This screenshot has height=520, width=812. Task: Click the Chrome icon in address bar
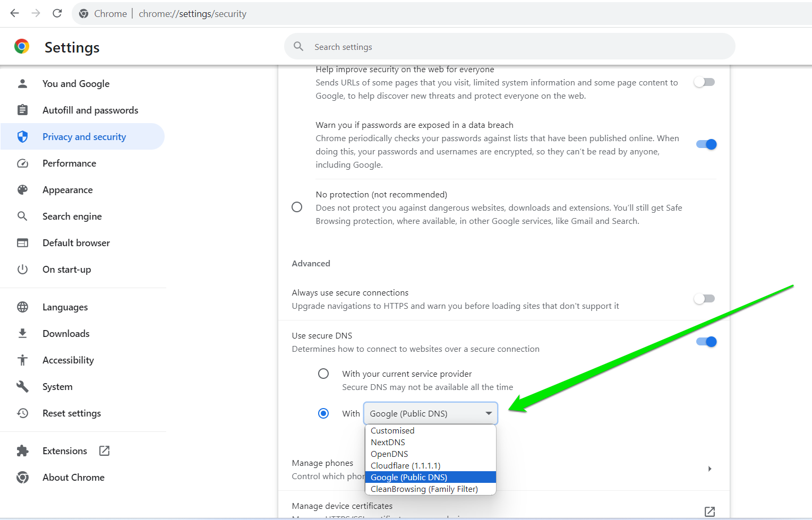[83, 14]
